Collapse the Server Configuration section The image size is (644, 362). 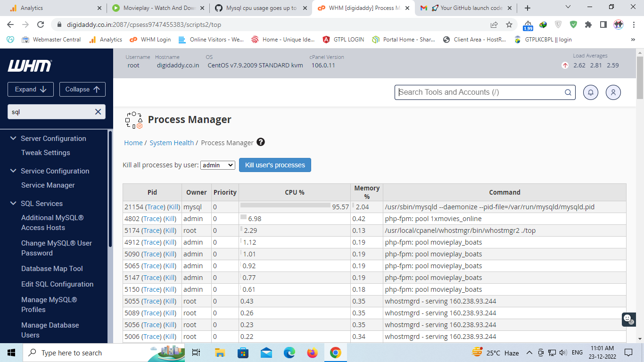(13, 138)
